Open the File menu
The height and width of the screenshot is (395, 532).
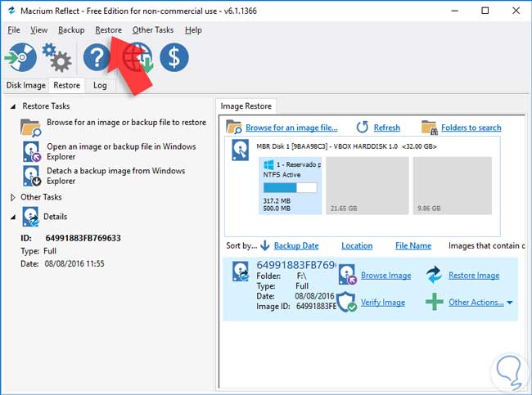[x=14, y=30]
